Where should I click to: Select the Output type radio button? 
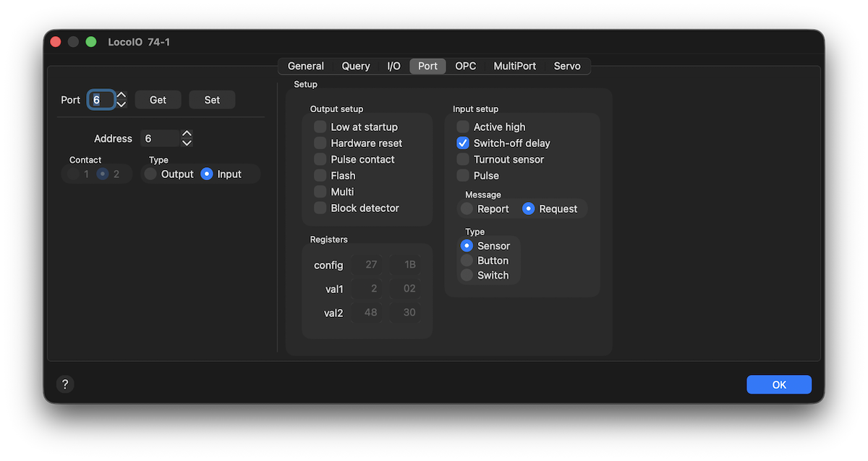150,174
